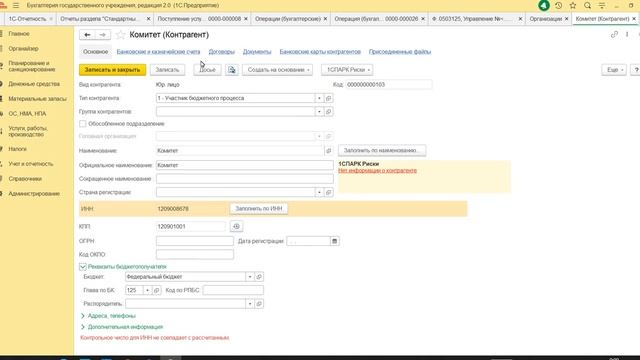Image resolution: width=640 pixels, height=360 pixels.
Task: Toggle Реквизиты бюджетополучателя checkbox
Action: (x=82, y=267)
